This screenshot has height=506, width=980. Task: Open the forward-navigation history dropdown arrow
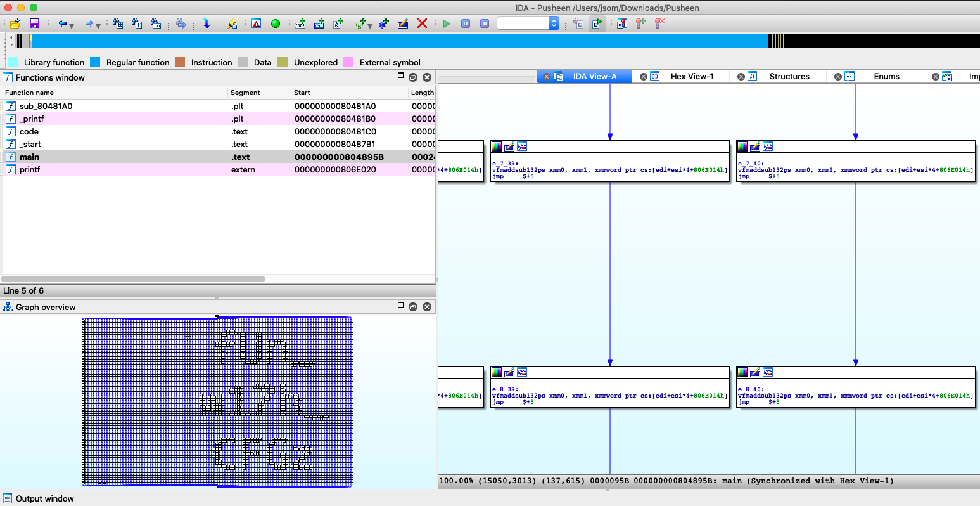pyautogui.click(x=98, y=25)
